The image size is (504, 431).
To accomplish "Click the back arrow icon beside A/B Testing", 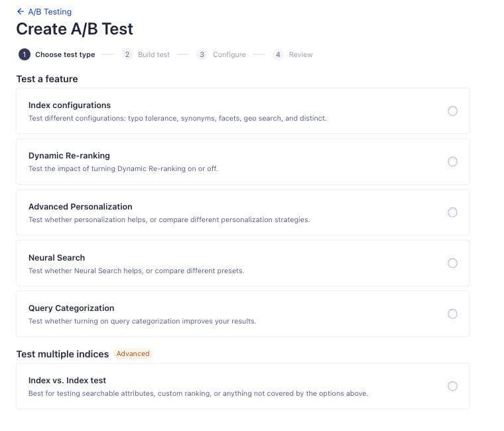I will coord(21,11).
